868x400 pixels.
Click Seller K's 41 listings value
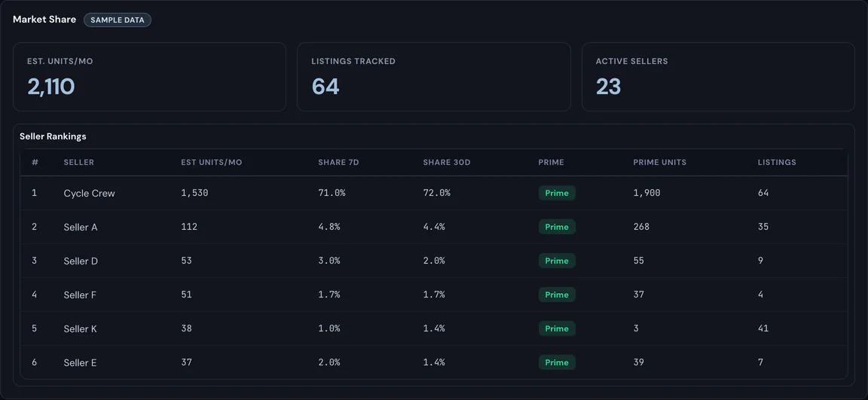[x=763, y=328]
